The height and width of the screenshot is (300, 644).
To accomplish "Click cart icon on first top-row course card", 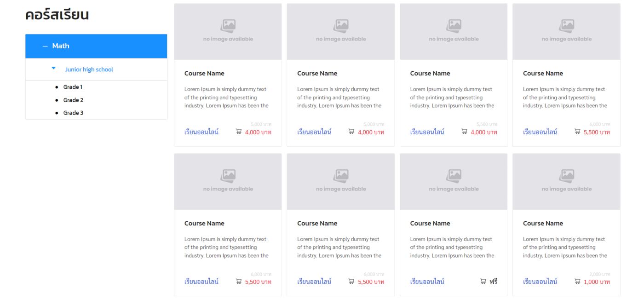I will [x=238, y=132].
